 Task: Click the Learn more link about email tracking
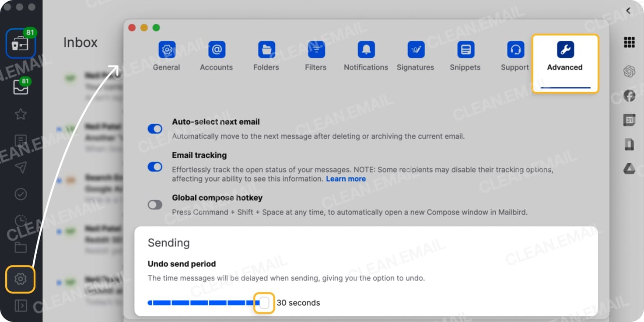pos(346,178)
